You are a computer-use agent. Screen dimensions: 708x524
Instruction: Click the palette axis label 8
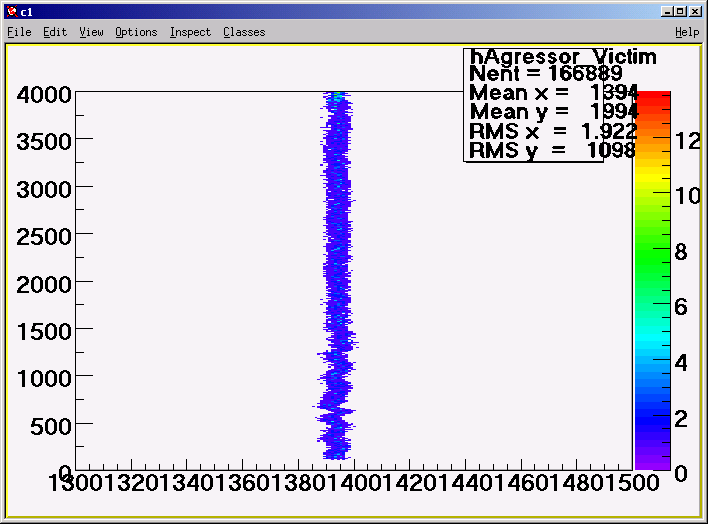pyautogui.click(x=681, y=252)
